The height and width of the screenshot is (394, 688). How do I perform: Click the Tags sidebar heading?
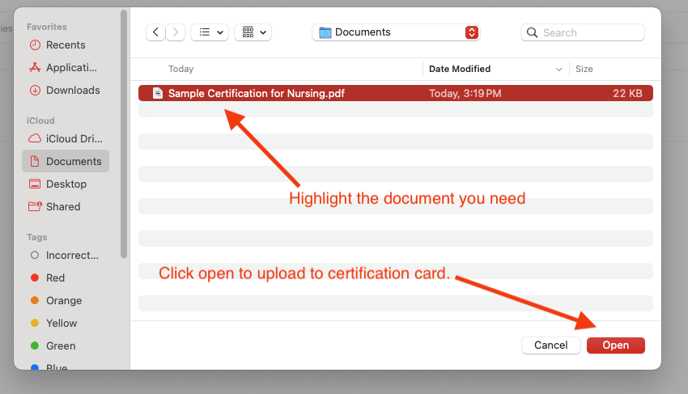pyautogui.click(x=37, y=237)
